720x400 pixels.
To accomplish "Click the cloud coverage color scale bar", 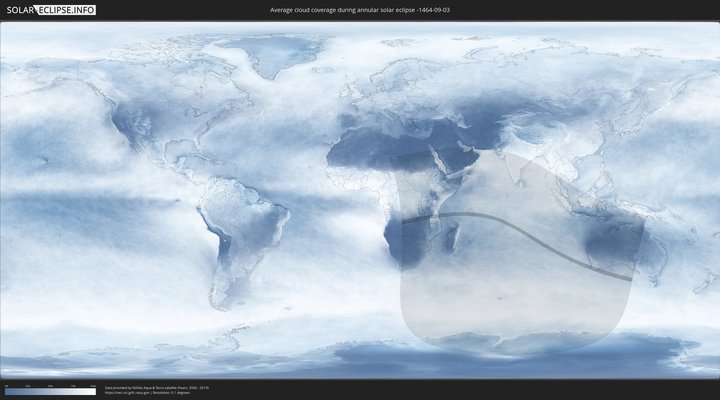I will point(51,392).
